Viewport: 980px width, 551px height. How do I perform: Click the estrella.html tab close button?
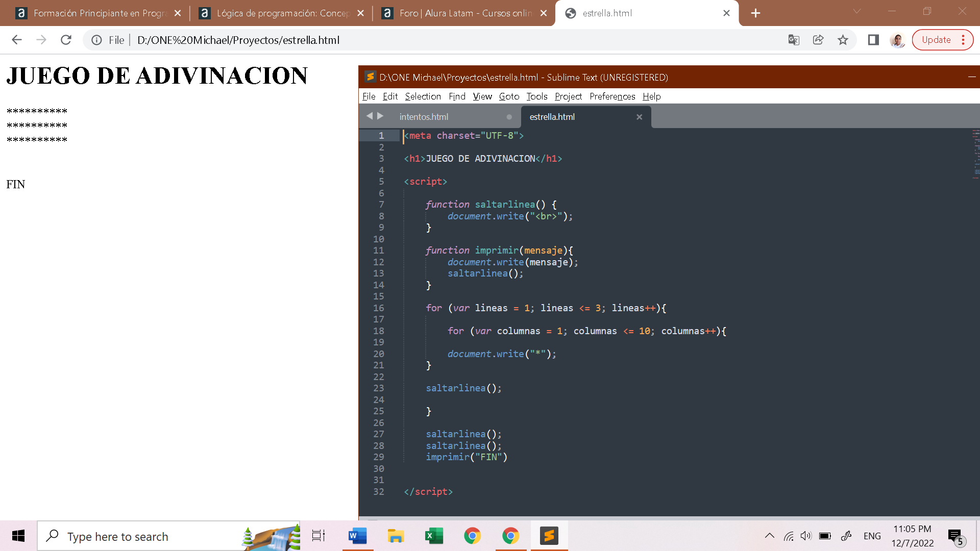point(639,116)
